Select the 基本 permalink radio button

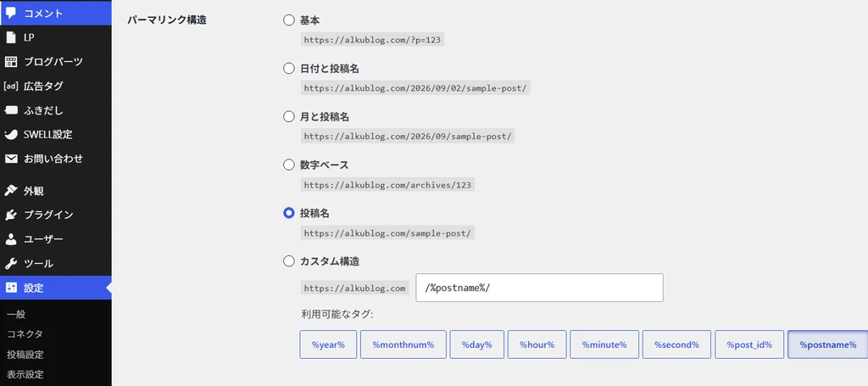288,20
